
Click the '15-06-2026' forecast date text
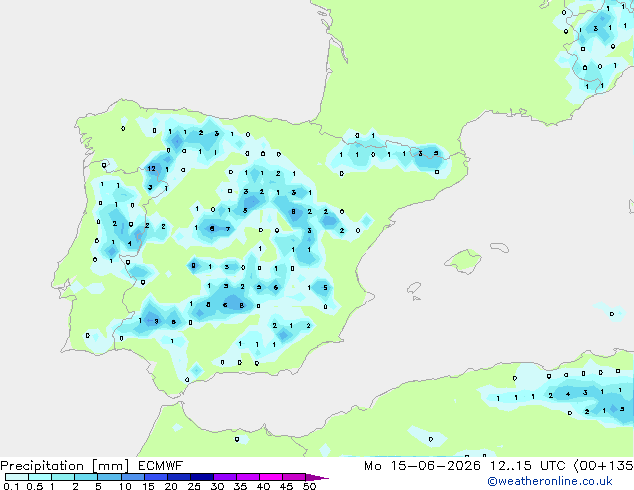[x=436, y=466]
